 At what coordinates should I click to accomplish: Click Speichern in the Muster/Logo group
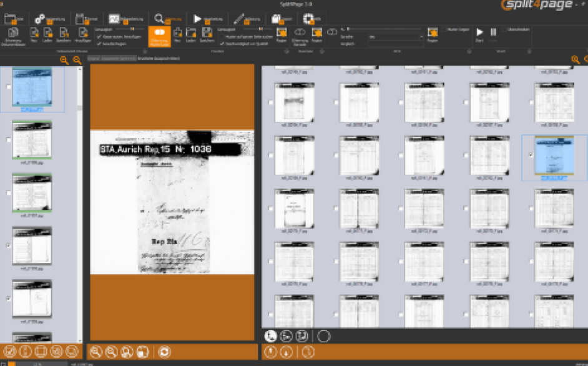pyautogui.click(x=207, y=34)
